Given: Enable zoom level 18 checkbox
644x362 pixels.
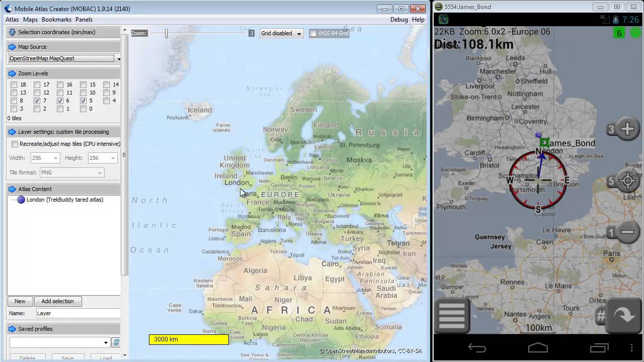Looking at the screenshot, I should coord(14,84).
